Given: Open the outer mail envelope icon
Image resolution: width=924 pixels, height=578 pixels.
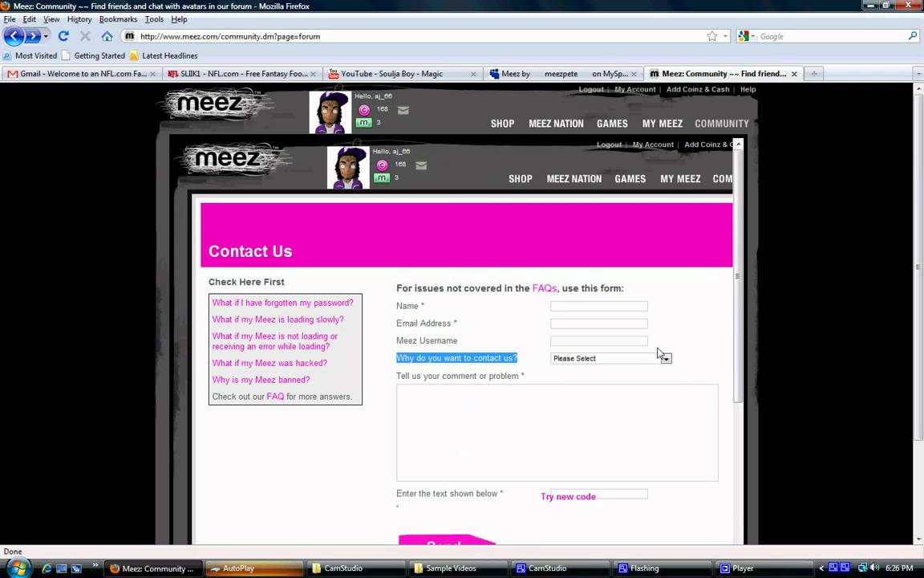Looking at the screenshot, I should (x=403, y=110).
